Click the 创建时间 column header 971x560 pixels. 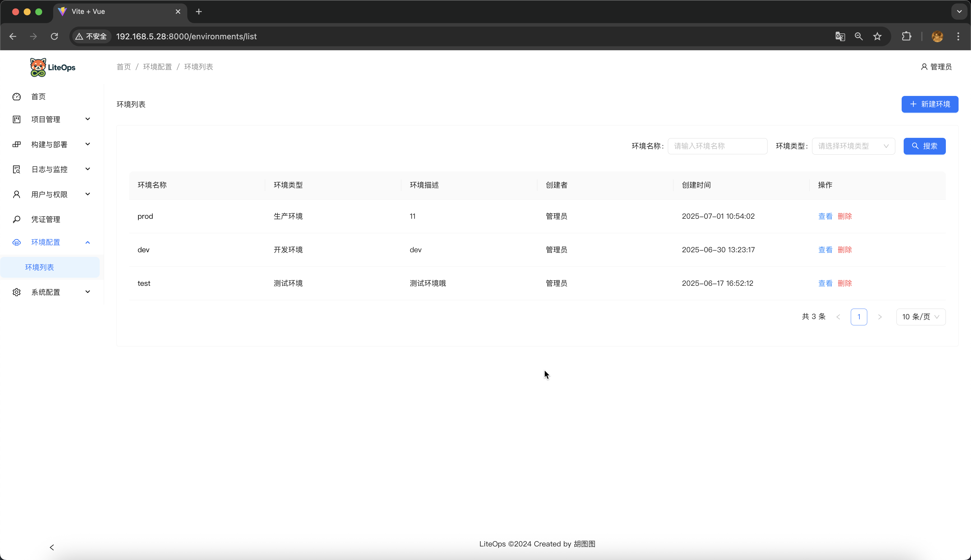(x=696, y=186)
